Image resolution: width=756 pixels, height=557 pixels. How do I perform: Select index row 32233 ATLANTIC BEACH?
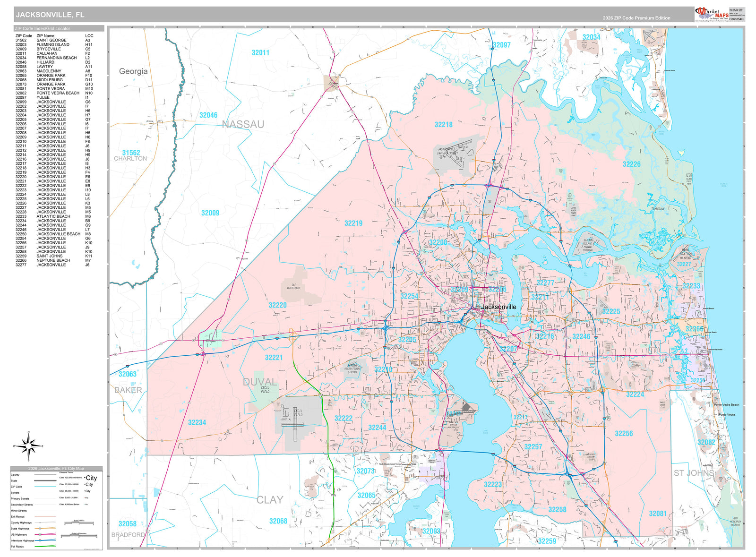54,216
